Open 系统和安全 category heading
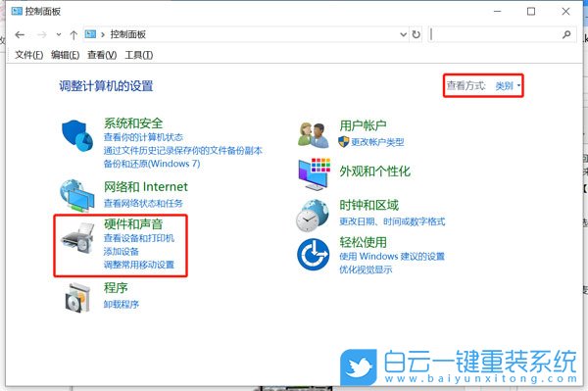Viewport: 588px width, 391px height. (x=133, y=122)
